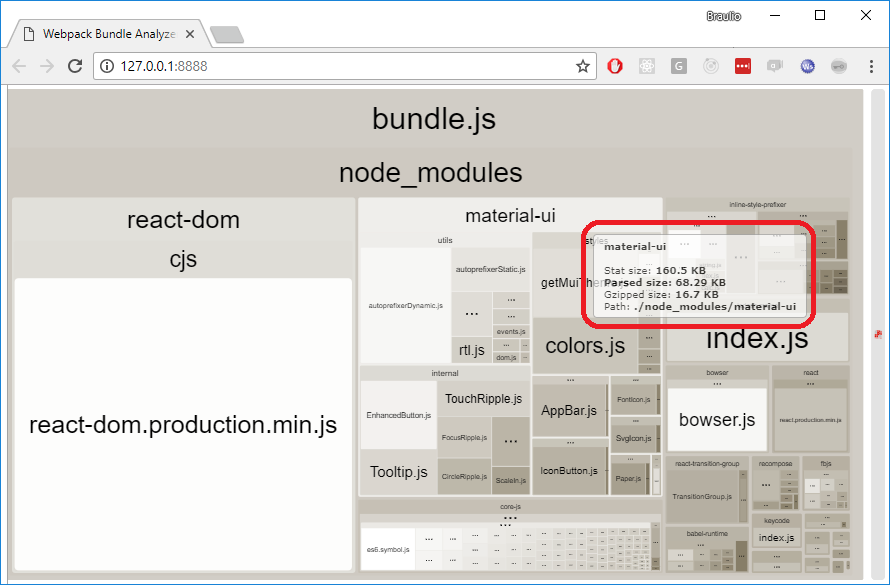
Task: Click the fbjs module label
Action: click(x=826, y=463)
